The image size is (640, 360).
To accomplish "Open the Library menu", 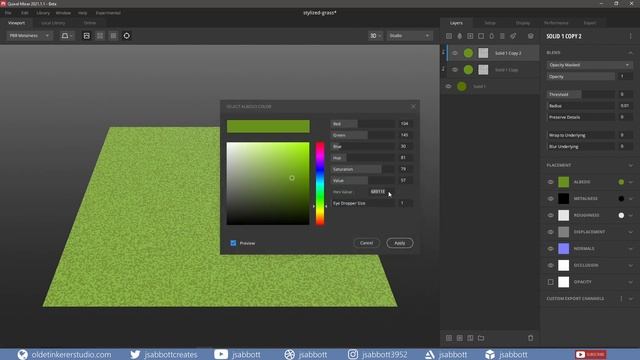I will coord(43,13).
